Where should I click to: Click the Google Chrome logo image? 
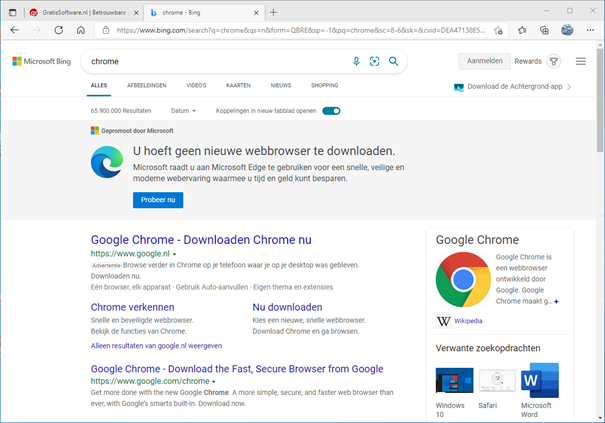click(x=463, y=279)
